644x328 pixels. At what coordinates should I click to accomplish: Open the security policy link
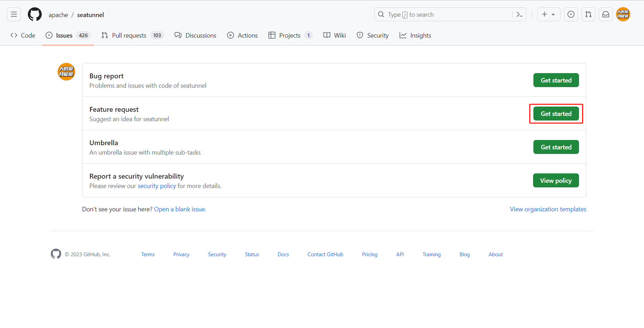[x=157, y=186]
